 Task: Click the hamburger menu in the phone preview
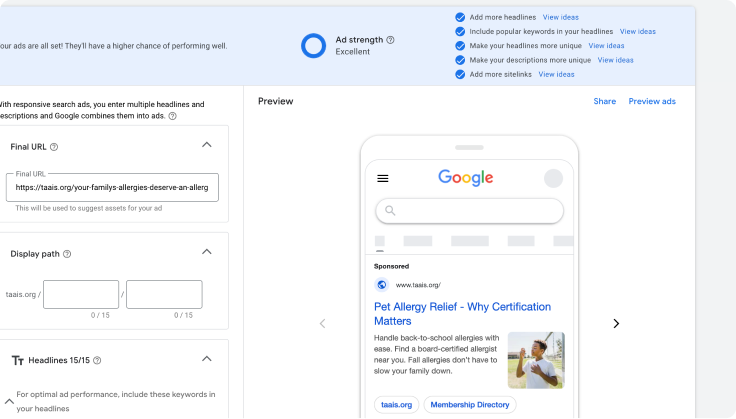coord(383,179)
